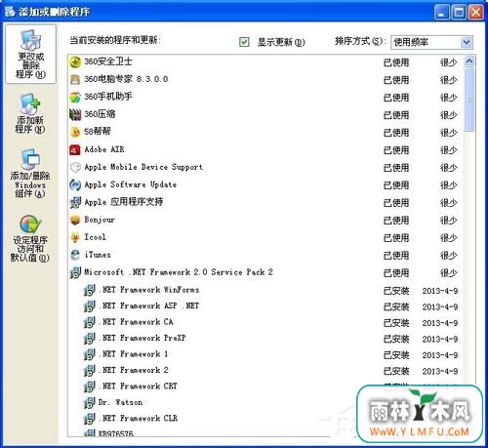Click the Icool icon
488x448 pixels.
[75, 237]
